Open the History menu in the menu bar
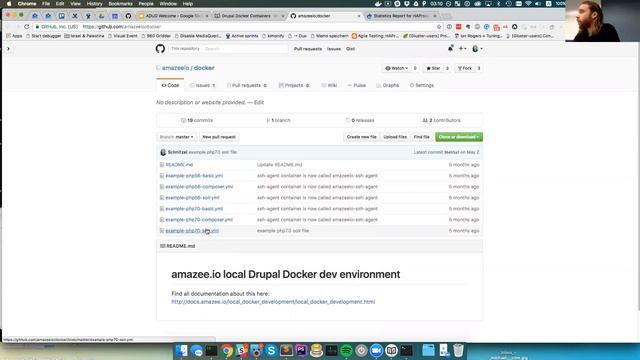 pos(94,4)
